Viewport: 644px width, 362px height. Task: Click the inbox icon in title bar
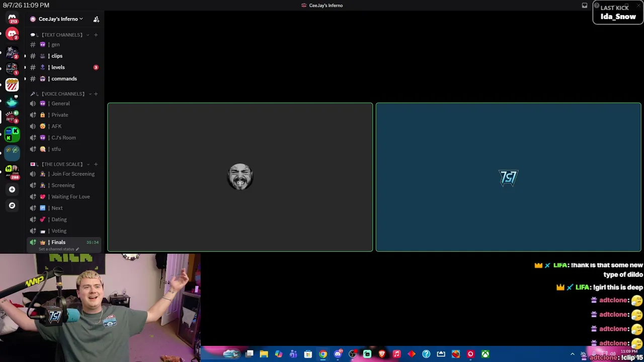tap(585, 6)
